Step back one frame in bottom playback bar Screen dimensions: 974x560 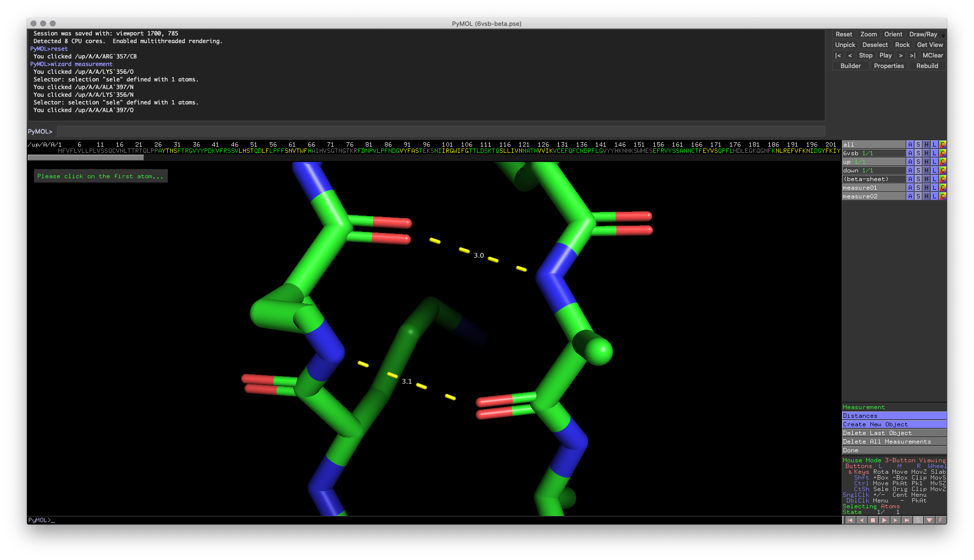point(861,520)
